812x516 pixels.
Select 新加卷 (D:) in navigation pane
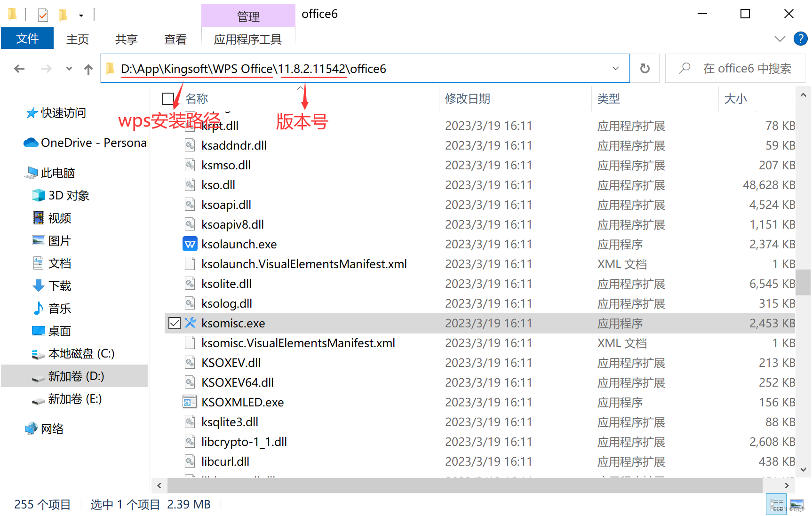click(x=74, y=376)
